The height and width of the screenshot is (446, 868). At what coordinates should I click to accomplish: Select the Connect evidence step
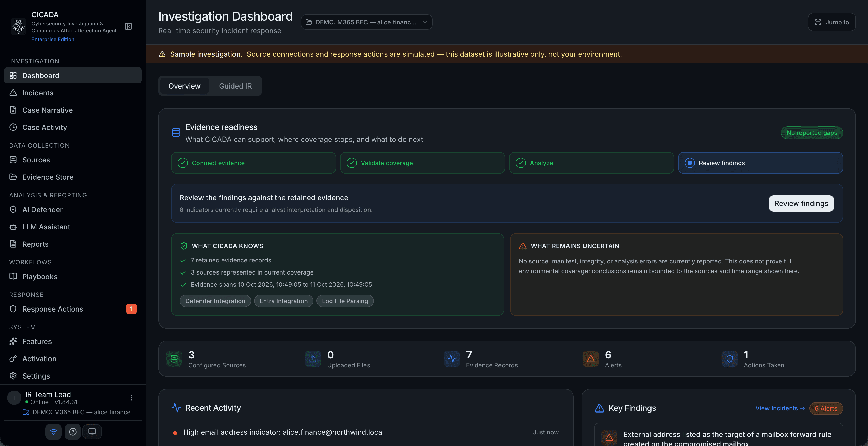point(253,163)
